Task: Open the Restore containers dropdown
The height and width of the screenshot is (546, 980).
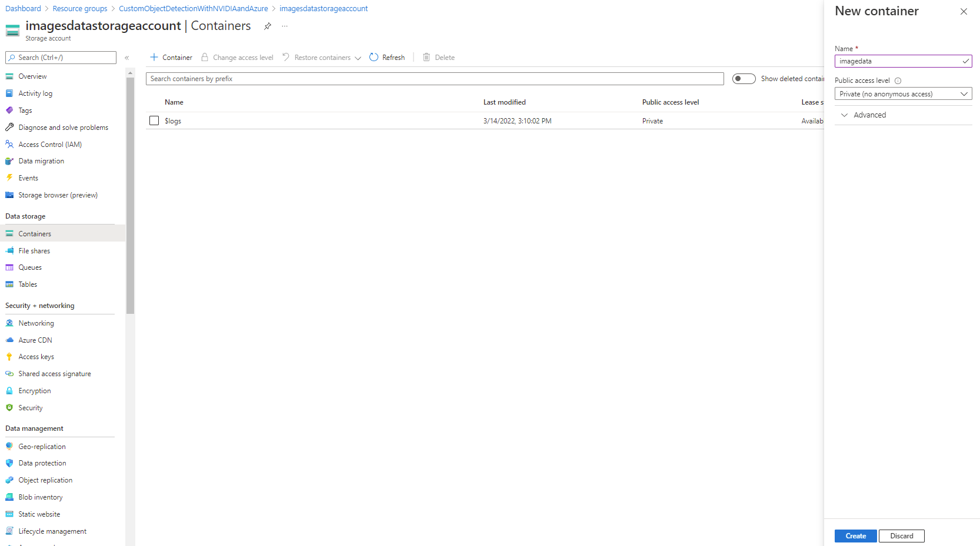Action: [322, 58]
